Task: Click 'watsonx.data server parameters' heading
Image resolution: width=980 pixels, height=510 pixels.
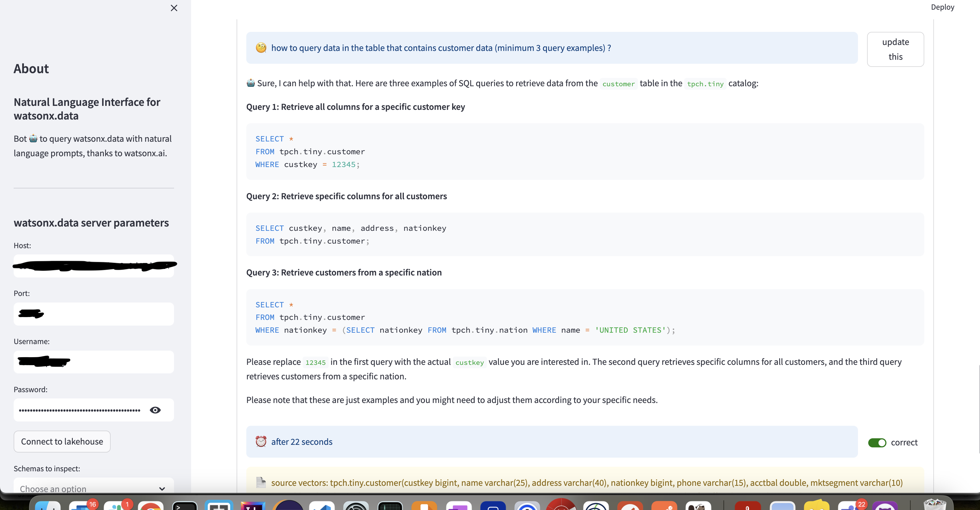Action: [91, 223]
